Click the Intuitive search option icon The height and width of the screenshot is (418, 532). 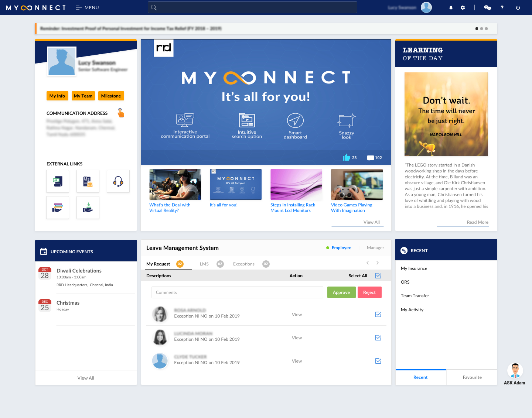pyautogui.click(x=247, y=120)
